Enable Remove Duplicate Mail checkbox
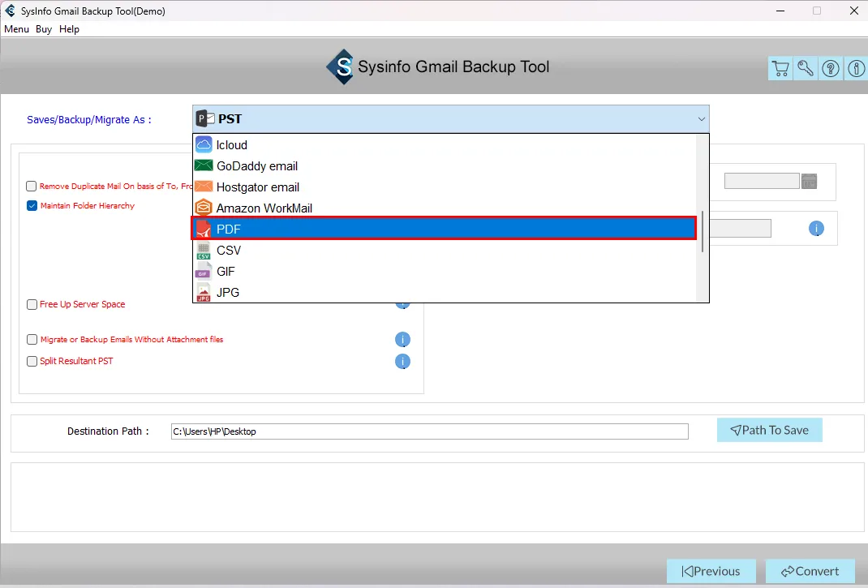 tap(32, 186)
